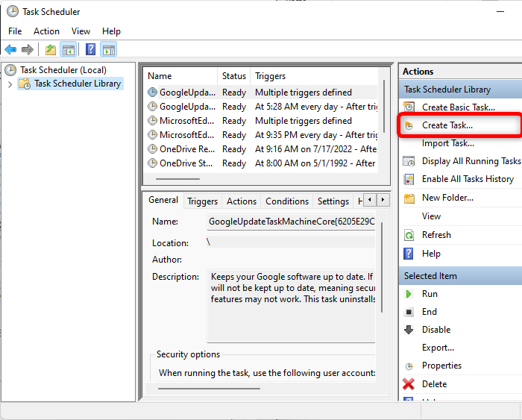
Task: Open the View submenu in Actions pane
Action: [431, 216]
